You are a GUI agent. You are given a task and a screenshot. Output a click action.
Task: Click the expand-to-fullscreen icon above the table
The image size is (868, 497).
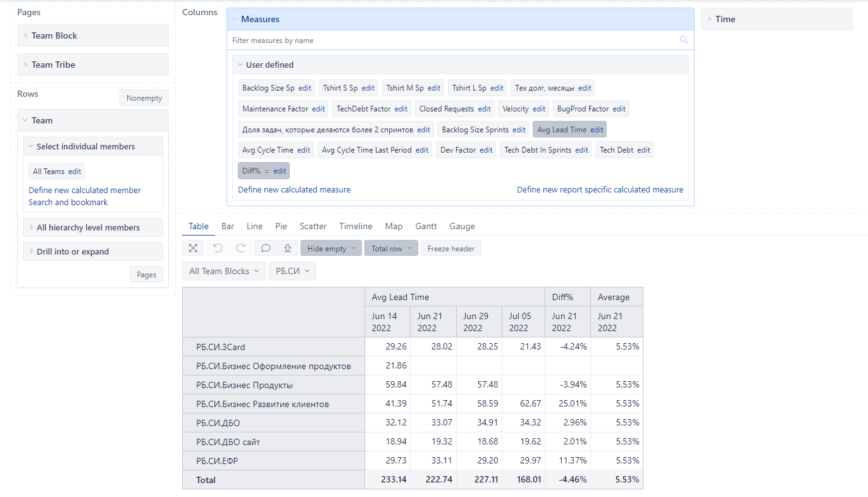tap(193, 248)
